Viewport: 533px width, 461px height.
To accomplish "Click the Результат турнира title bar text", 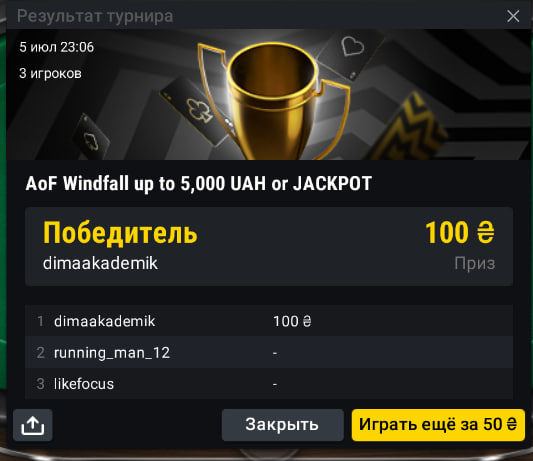I will coord(95,16).
